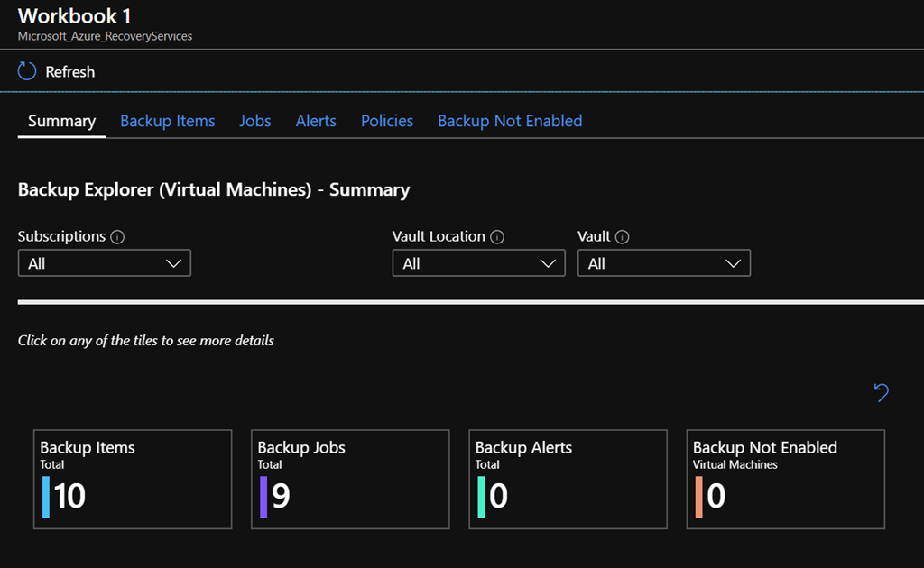
Task: Click the info icon beside Vault
Action: [x=622, y=237]
